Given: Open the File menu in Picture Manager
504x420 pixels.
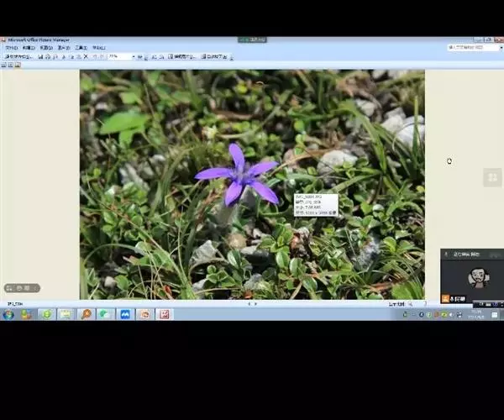Looking at the screenshot, I should [x=11, y=48].
